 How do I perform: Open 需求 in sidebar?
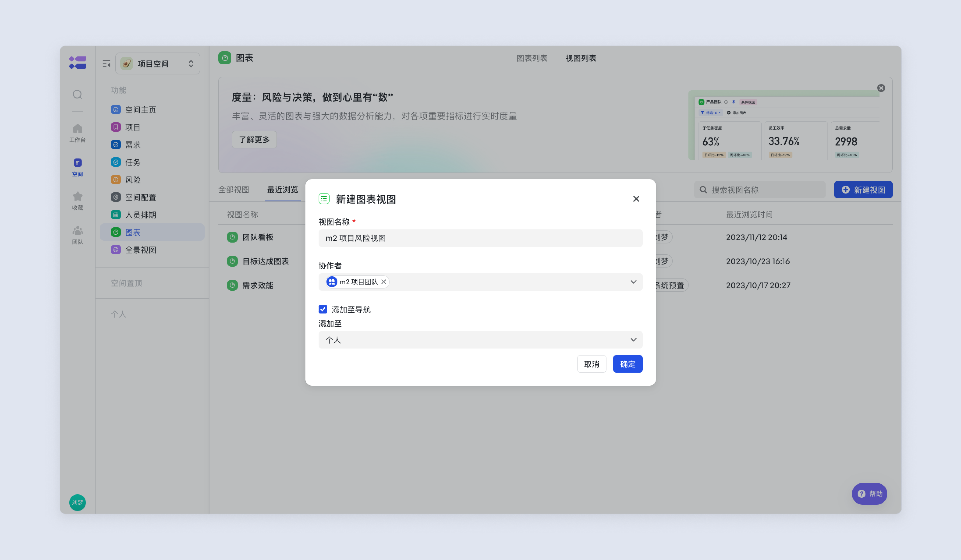coord(152,145)
